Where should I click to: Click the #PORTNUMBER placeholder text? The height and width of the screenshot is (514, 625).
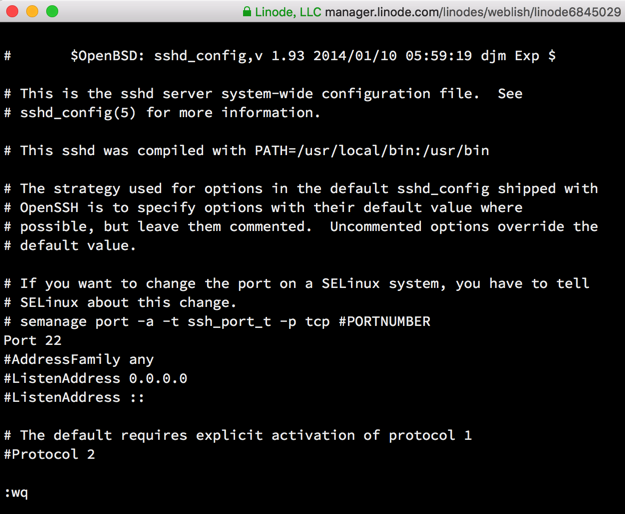[x=384, y=321]
